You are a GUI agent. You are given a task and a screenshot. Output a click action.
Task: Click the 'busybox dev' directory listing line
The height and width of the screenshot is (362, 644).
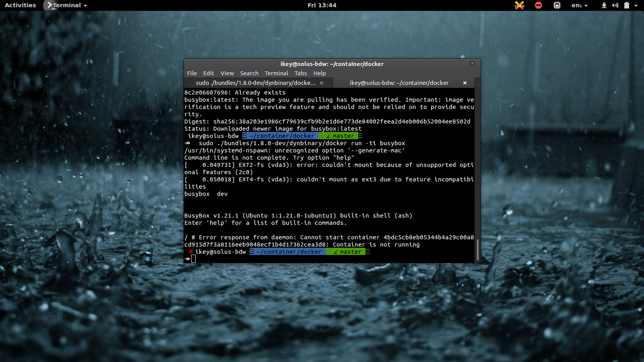(206, 194)
